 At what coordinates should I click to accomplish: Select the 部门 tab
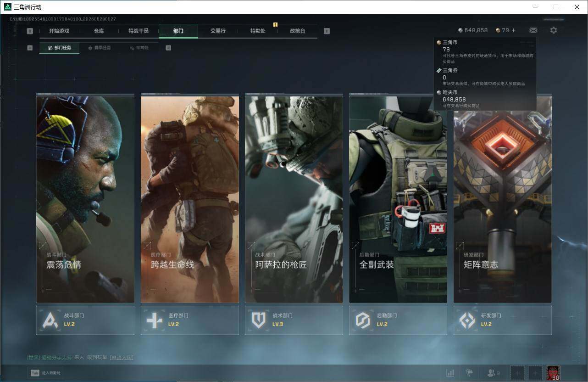coord(178,31)
